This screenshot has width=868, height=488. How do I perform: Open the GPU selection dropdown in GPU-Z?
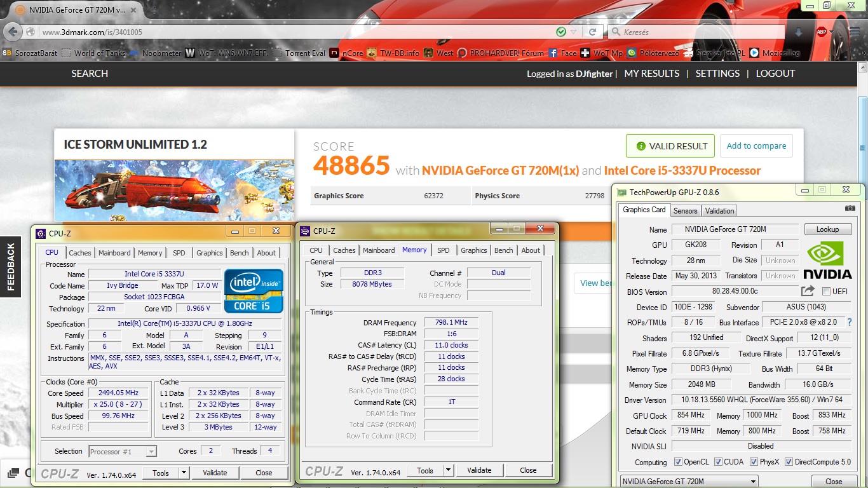tap(689, 481)
